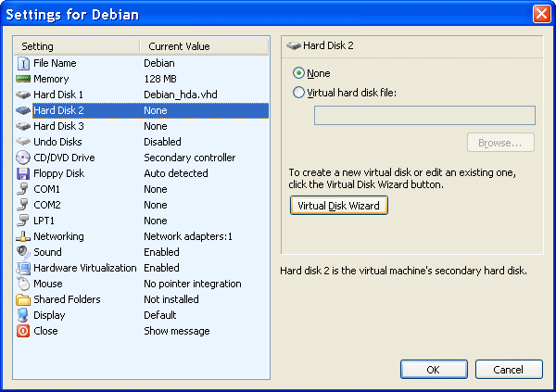
Task: Click the COM2 port icon
Action: point(23,205)
